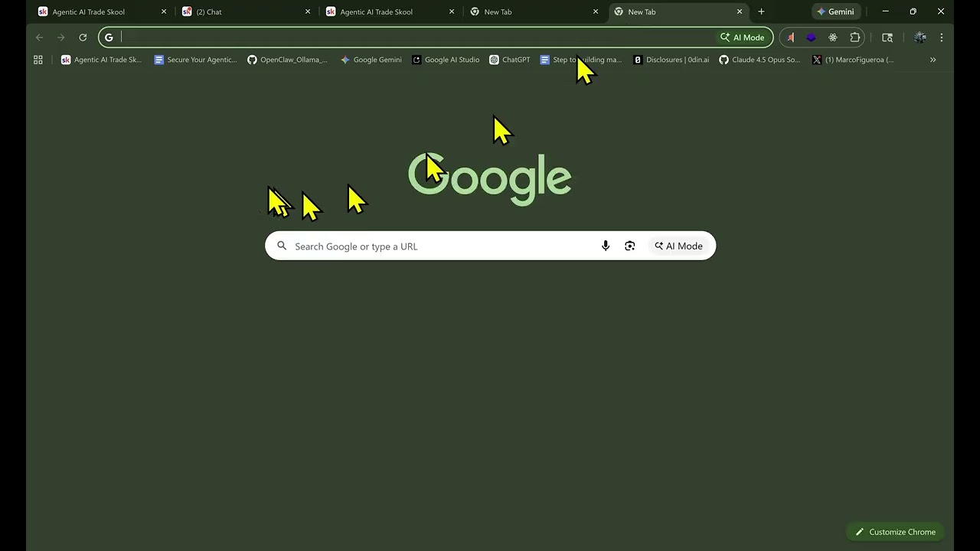980x551 pixels.
Task: Switch to the Agentic AI Trade Skool tab right of Chat
Action: pos(390,11)
